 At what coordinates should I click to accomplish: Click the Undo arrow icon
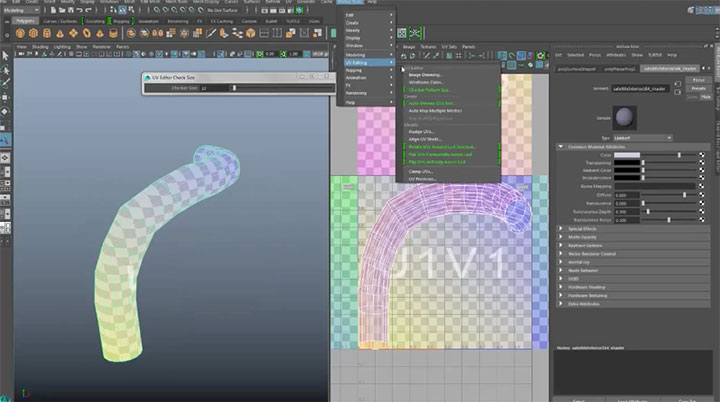click(x=79, y=10)
